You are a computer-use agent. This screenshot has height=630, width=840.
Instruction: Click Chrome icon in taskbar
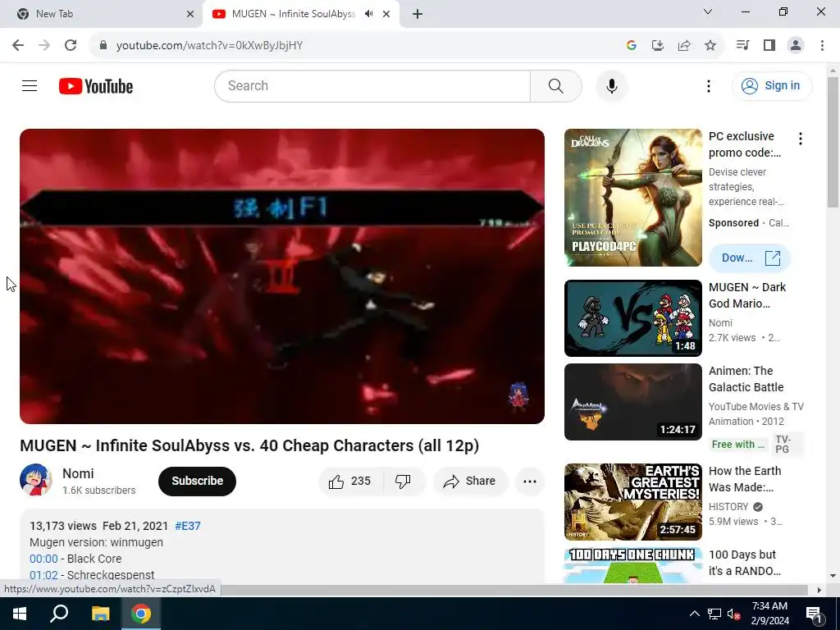tap(141, 614)
